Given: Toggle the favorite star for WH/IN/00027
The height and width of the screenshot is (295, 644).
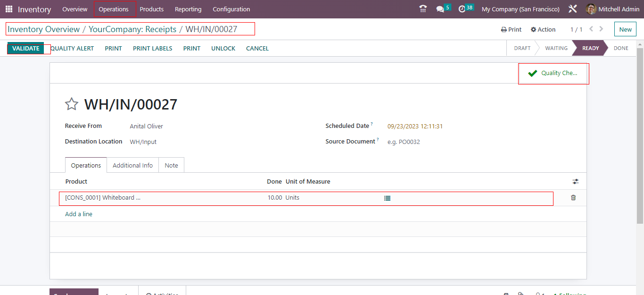Looking at the screenshot, I should 71,104.
